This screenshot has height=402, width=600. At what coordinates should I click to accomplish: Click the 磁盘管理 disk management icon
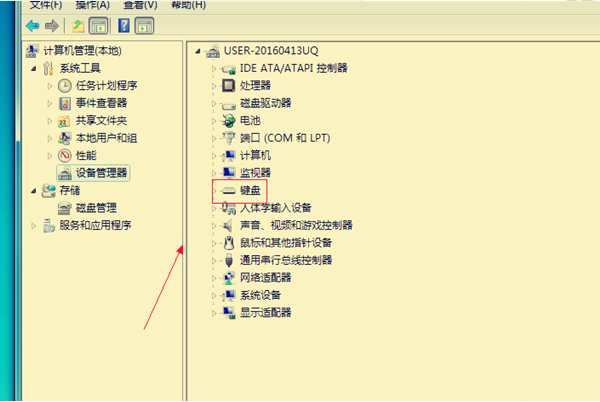coord(66,208)
